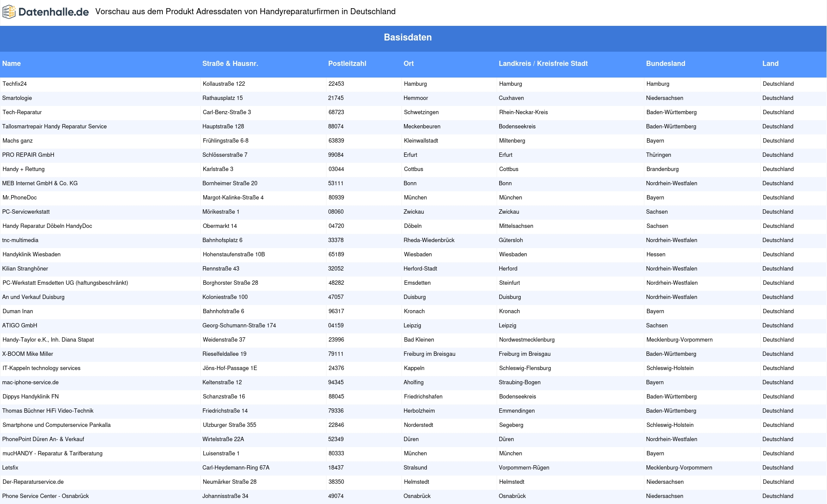This screenshot has width=827, height=504.
Task: Select the Land column header
Action: (x=771, y=63)
